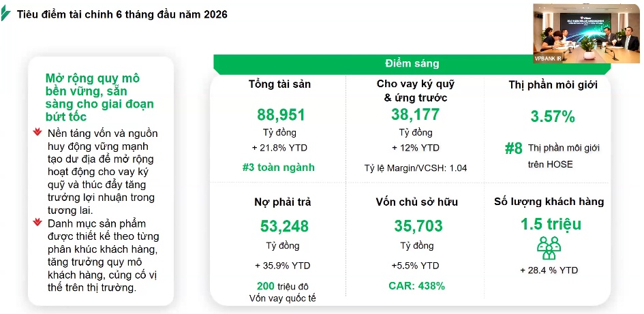Image resolution: width=644 pixels, height=314 pixels.
Task: Click the VPBANK IR name label on video
Action: coord(547,59)
